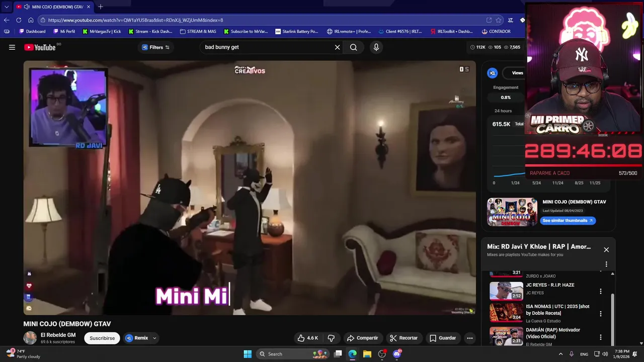This screenshot has width=644, height=362.
Task: Open the MrVargasTv | Kick bookmark
Action: [101, 31]
